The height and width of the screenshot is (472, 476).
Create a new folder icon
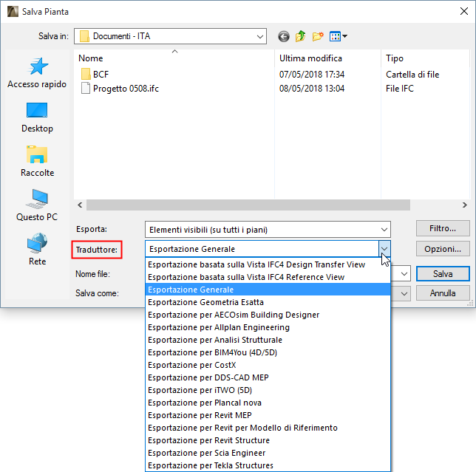click(318, 36)
